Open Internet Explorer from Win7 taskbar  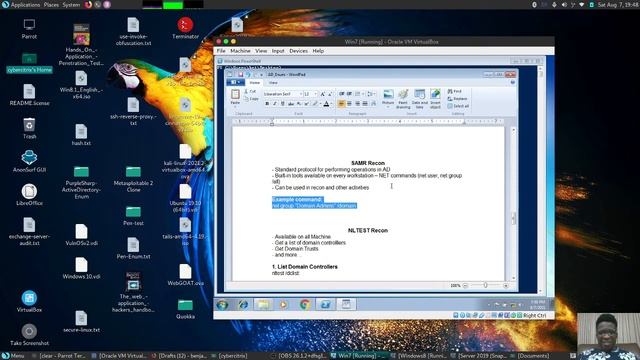tap(243, 304)
